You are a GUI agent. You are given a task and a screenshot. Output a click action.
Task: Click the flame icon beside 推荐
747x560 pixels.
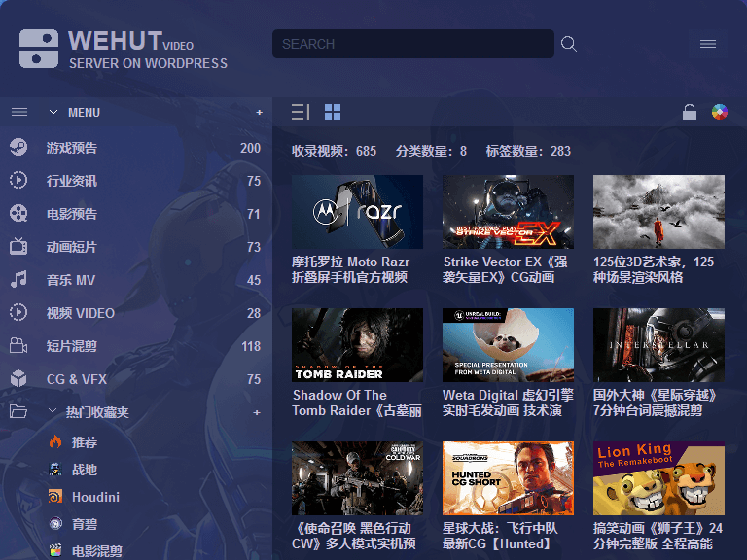55,442
